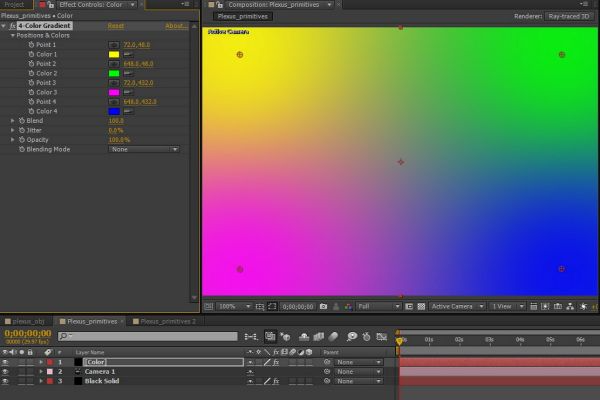Image resolution: width=600 pixels, height=400 pixels.
Task: Open About for 4-Color Gradient
Action: [x=176, y=26]
